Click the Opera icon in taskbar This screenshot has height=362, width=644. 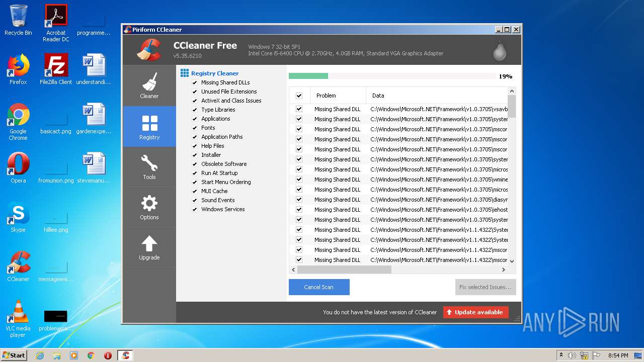(108, 355)
